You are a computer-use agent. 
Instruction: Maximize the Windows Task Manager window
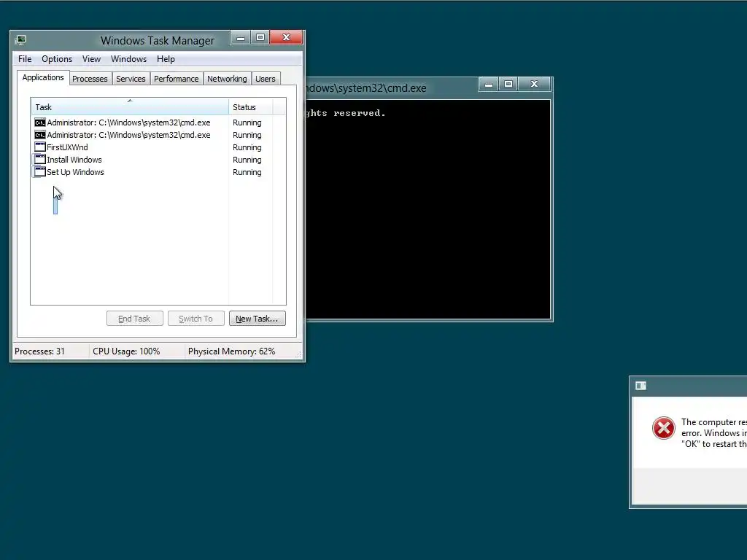260,37
